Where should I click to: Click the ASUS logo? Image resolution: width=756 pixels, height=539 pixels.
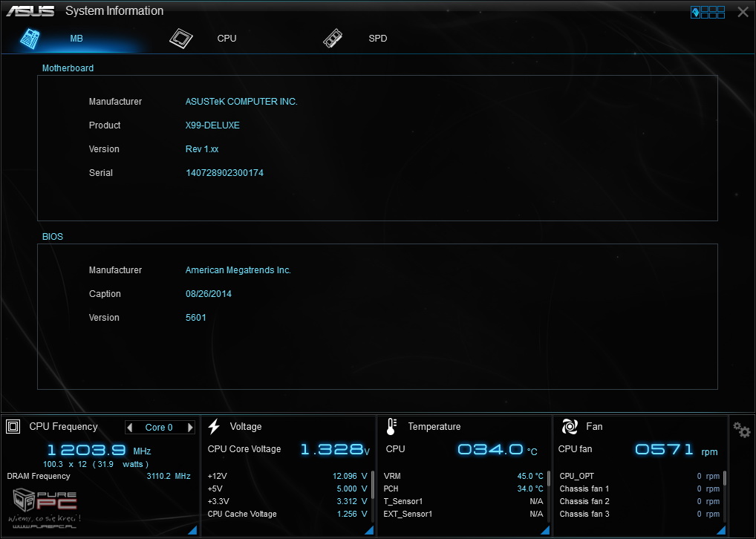pos(30,11)
